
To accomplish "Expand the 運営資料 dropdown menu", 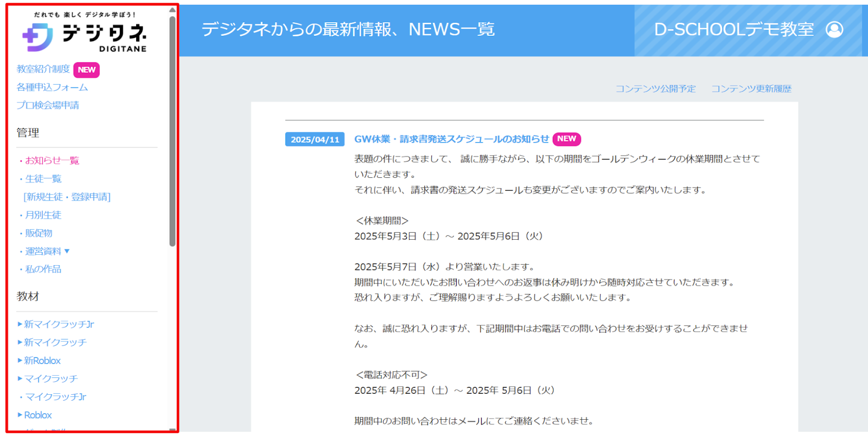I will [67, 251].
